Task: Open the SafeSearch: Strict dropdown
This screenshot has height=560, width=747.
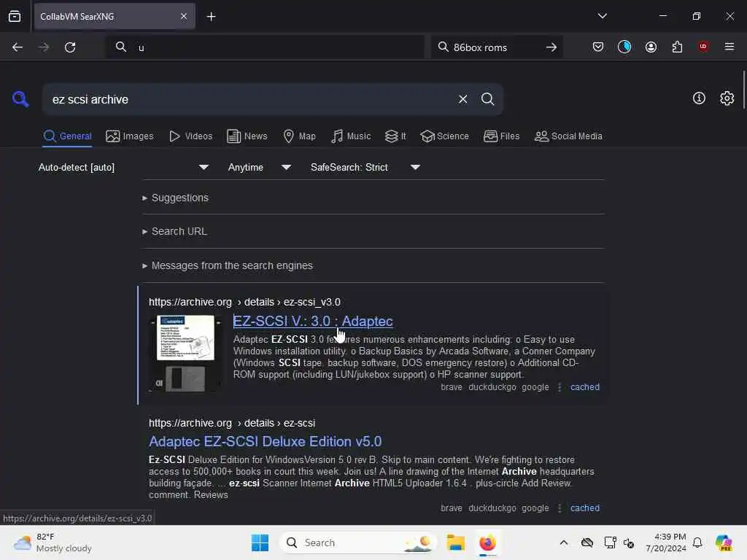Action: click(x=365, y=167)
